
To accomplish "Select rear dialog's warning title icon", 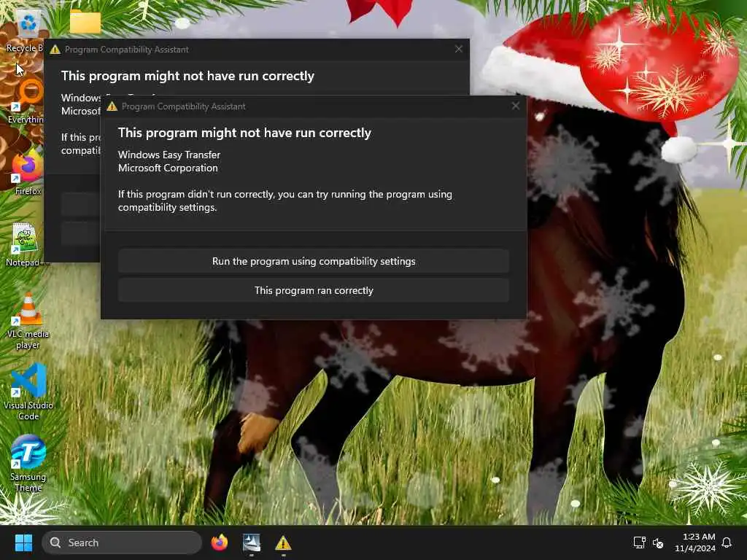I will 55,50.
